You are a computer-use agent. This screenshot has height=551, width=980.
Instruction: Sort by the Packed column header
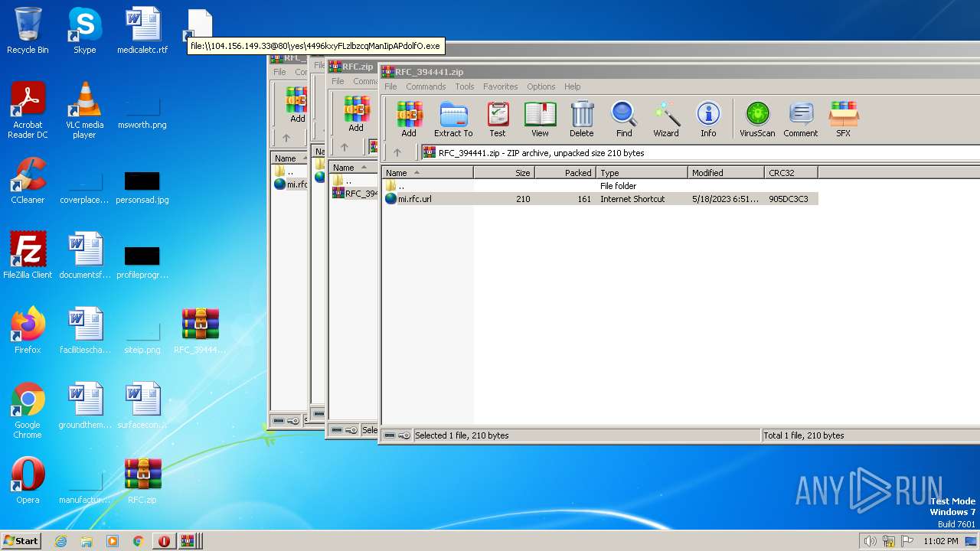click(565, 173)
